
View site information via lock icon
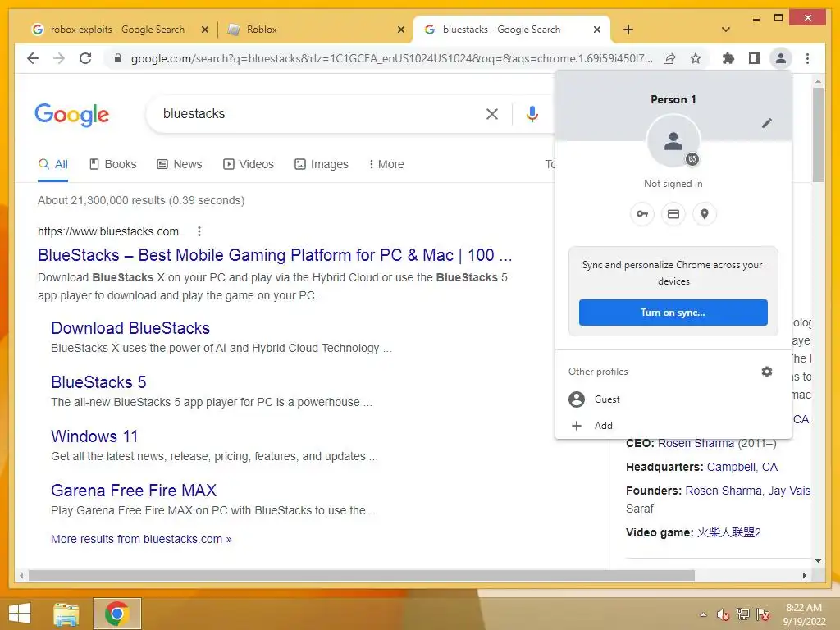[118, 58]
